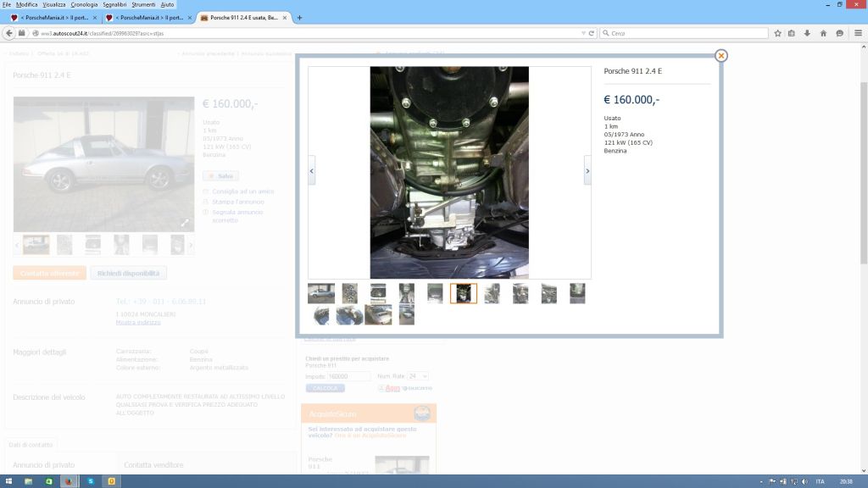This screenshot has height=488, width=868.
Task: Click the Importo input field
Action: [x=348, y=376]
